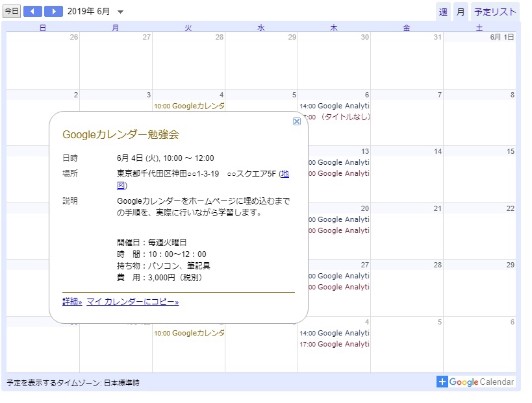Open the lower Google Analyti event on June 13
The width and height of the screenshot is (532, 403).
(x=339, y=173)
